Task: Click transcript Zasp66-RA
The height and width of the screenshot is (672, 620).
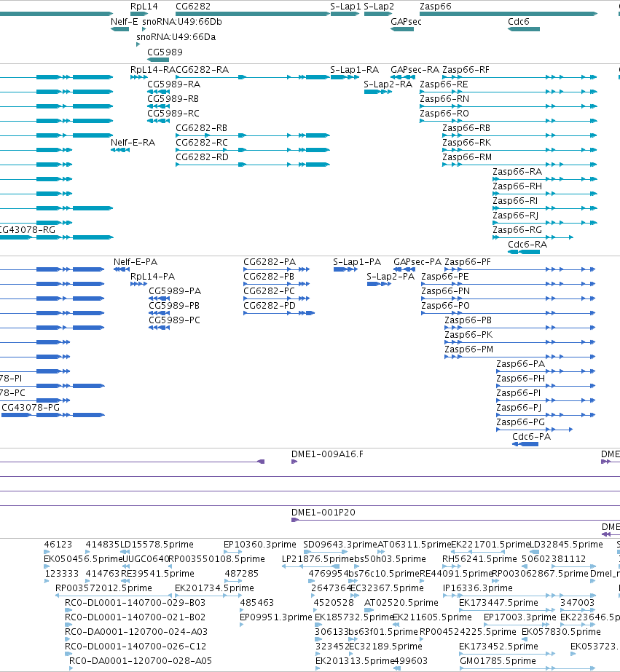Action: click(x=517, y=172)
